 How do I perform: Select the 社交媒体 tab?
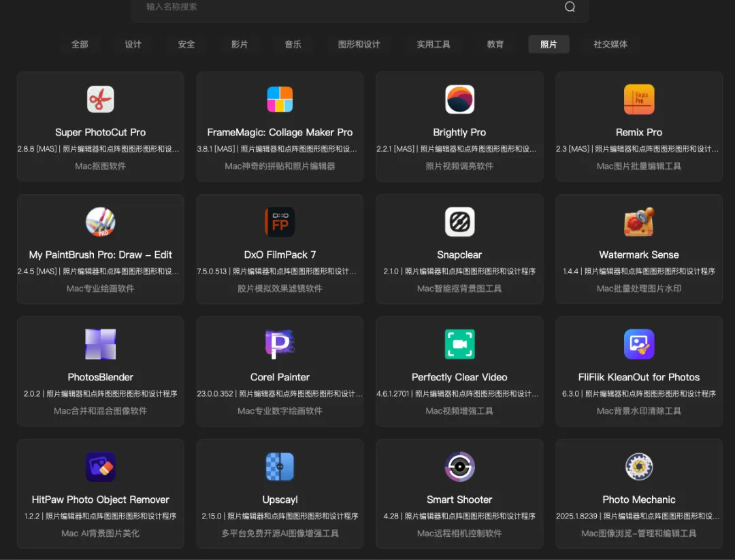(x=610, y=44)
